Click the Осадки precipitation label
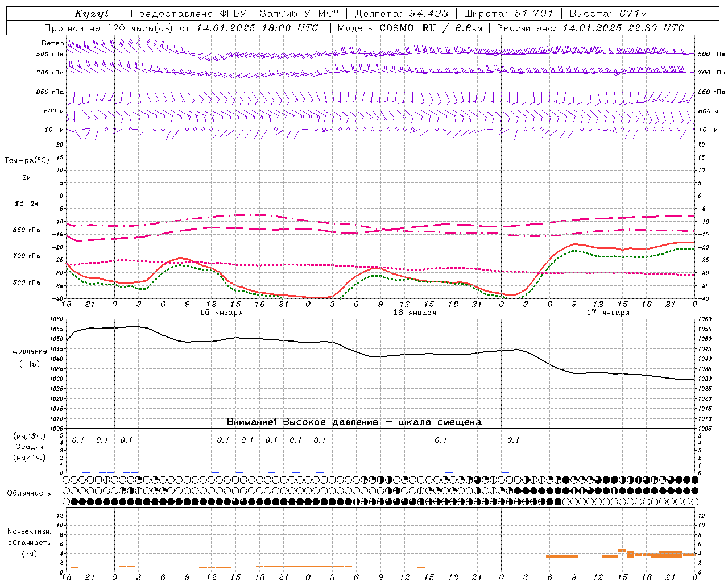The image size is (728, 582). [x=30, y=447]
